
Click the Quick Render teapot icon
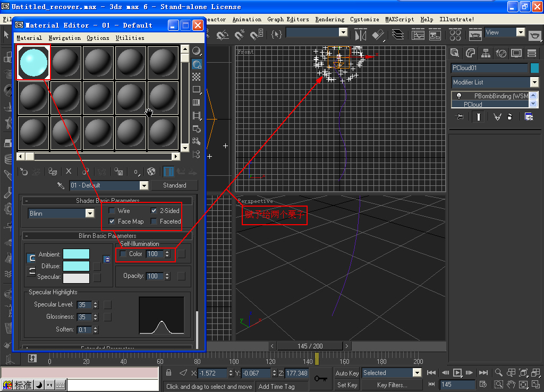click(x=534, y=35)
